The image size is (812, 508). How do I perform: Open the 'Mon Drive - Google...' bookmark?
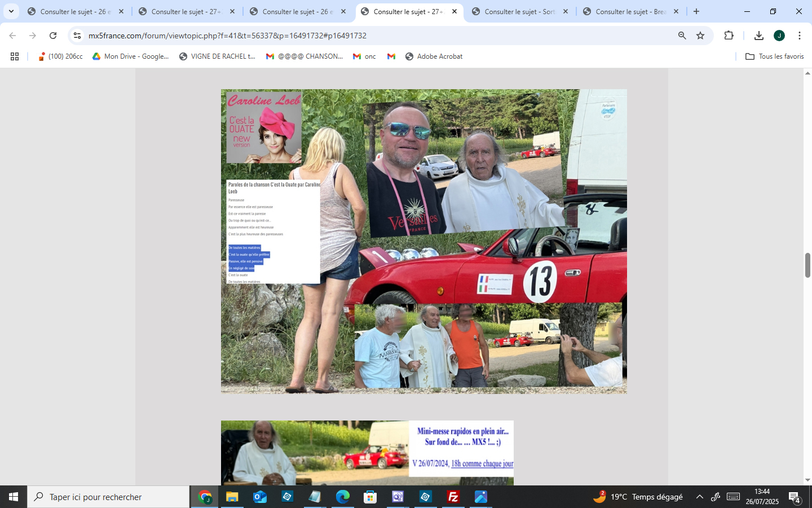(x=130, y=56)
